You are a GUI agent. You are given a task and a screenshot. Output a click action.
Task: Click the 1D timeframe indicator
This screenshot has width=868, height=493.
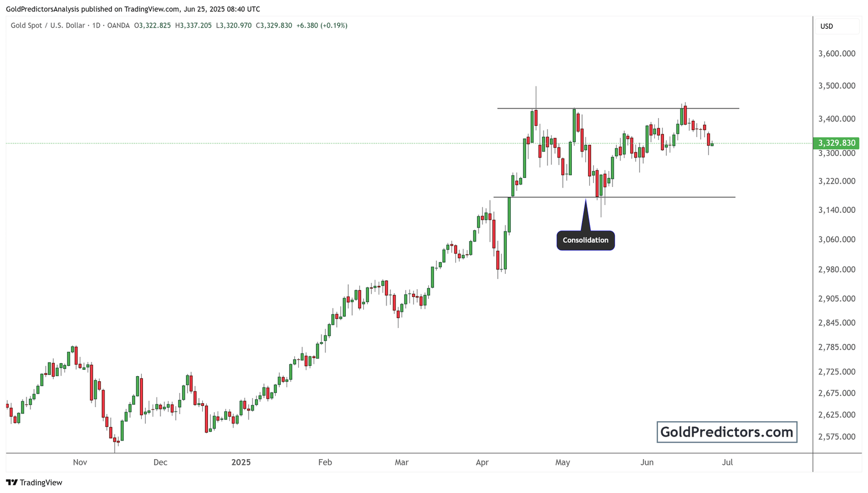pos(96,25)
